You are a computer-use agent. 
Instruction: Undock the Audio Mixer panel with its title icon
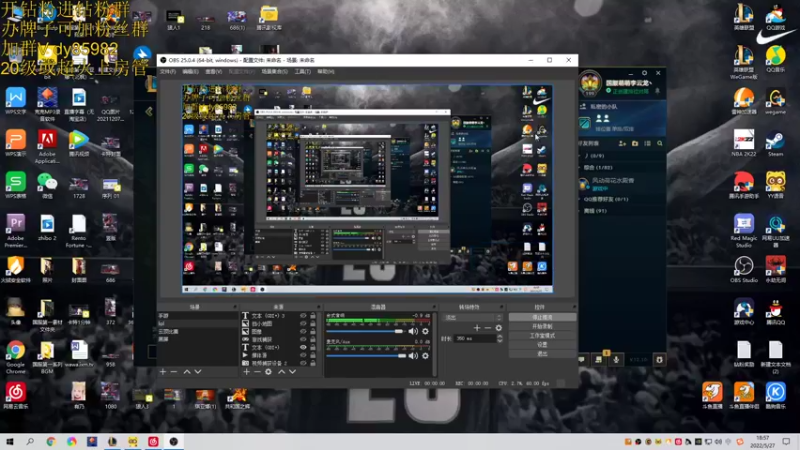tap(434, 307)
